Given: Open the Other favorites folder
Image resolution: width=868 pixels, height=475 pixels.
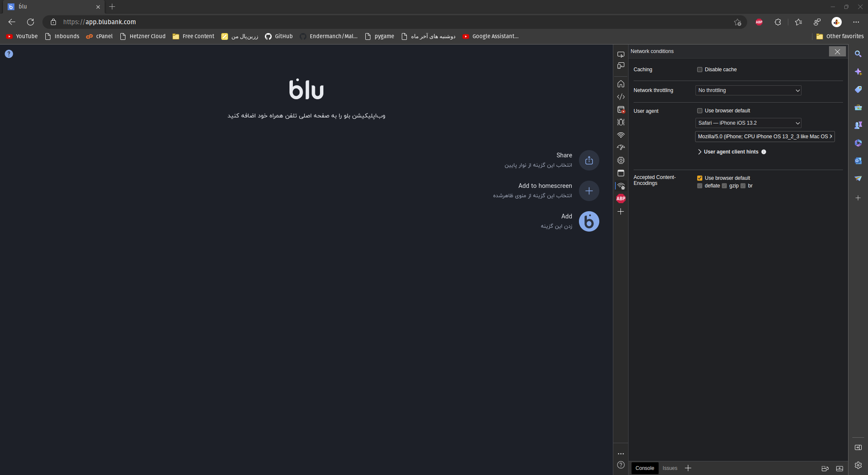Looking at the screenshot, I should pos(840,36).
